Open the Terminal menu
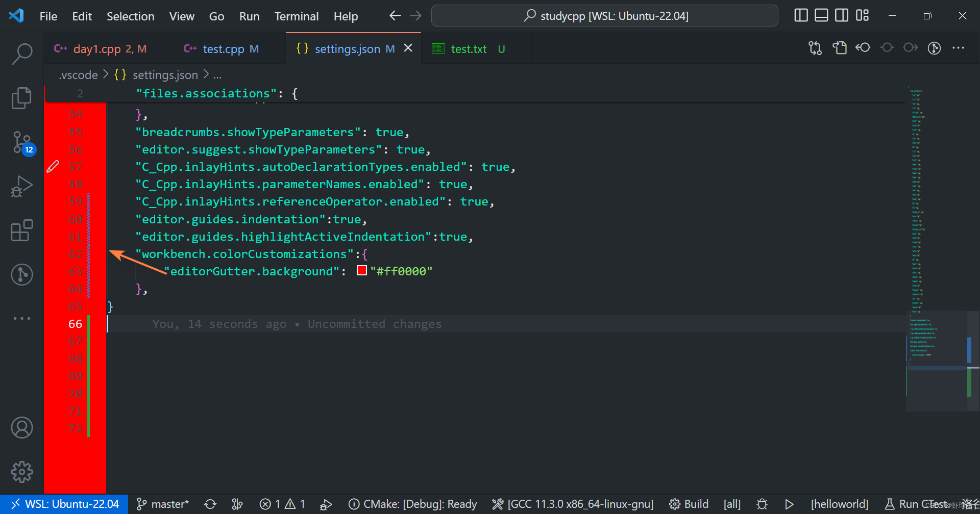The image size is (980, 514). pyautogui.click(x=296, y=16)
